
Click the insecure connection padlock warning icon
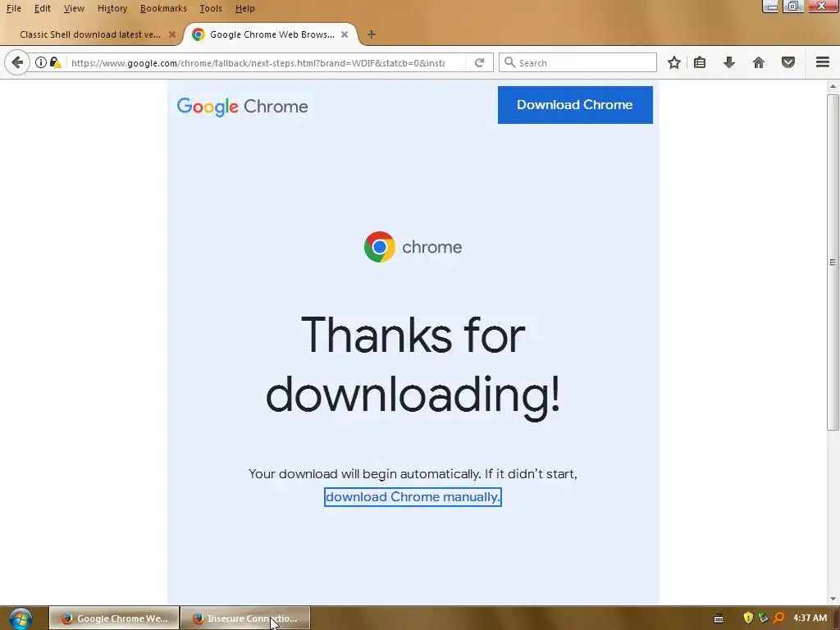coord(55,62)
